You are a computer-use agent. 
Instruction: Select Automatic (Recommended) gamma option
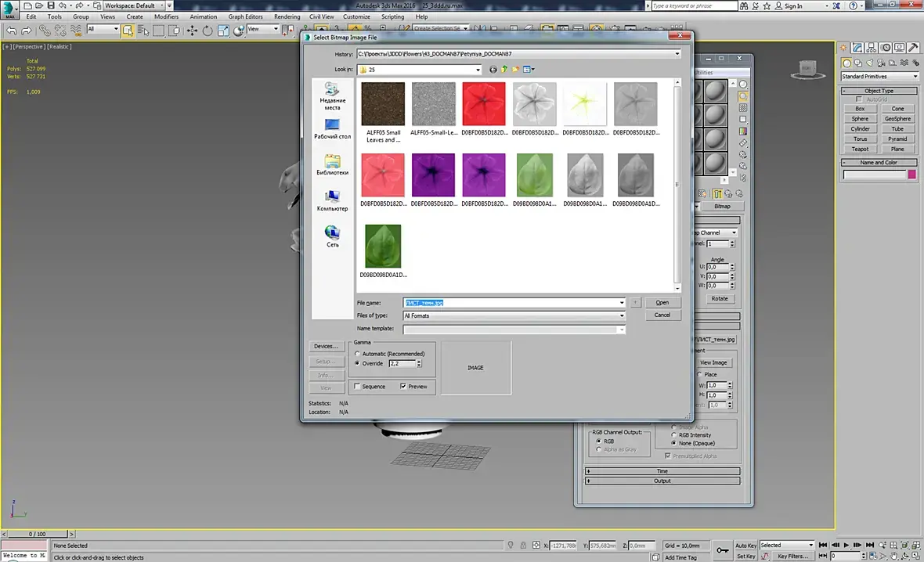pyautogui.click(x=358, y=354)
